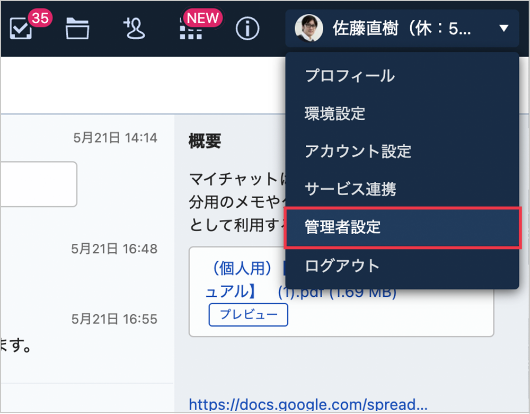530x414 pixels.
Task: Open the task list icon with the 35 badge
Action: tap(21, 29)
